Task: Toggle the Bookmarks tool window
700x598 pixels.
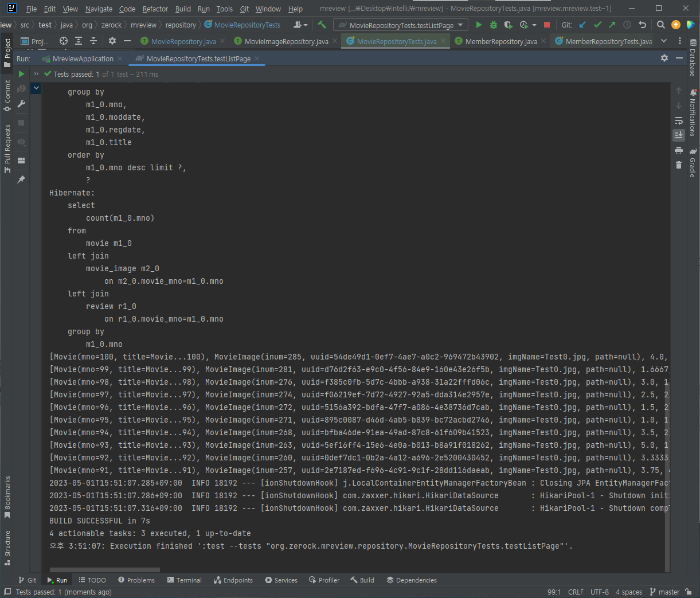Action: click(x=7, y=497)
